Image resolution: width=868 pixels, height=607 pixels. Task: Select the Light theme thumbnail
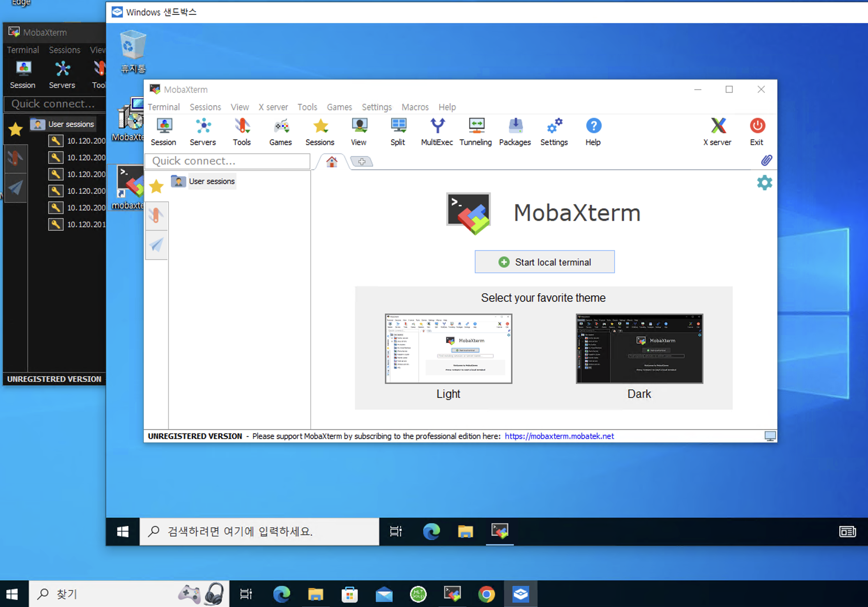coord(448,348)
